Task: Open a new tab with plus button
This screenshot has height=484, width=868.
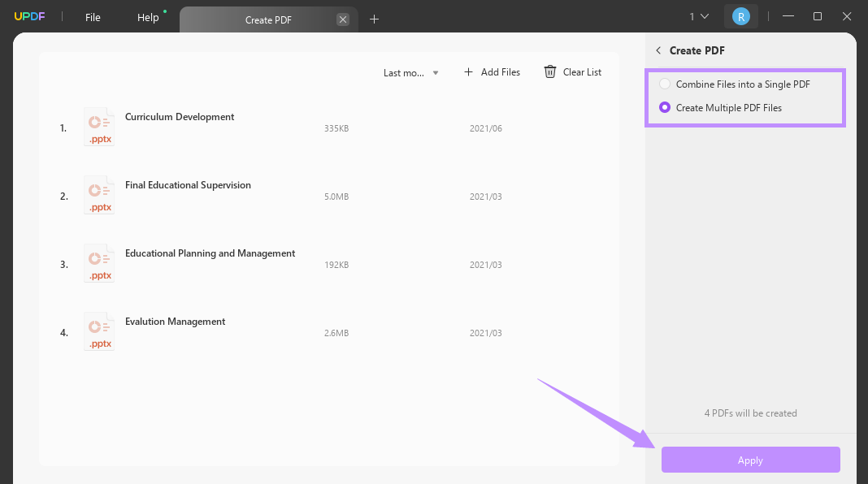Action: [x=374, y=19]
